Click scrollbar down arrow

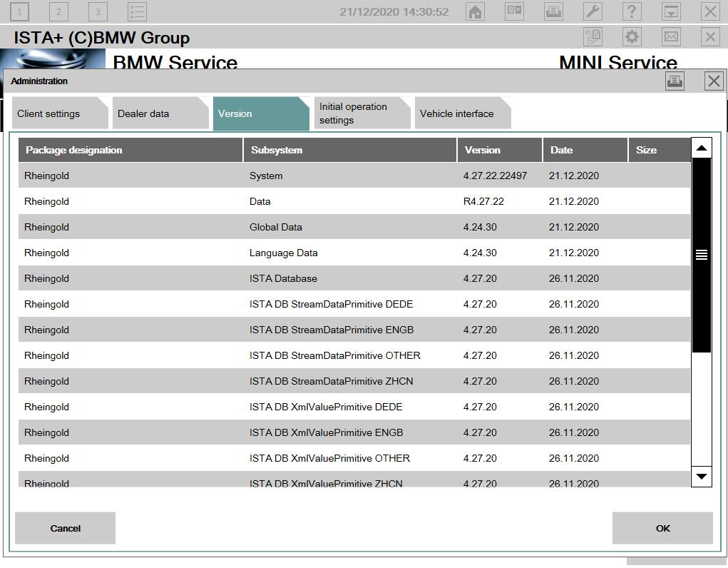702,477
